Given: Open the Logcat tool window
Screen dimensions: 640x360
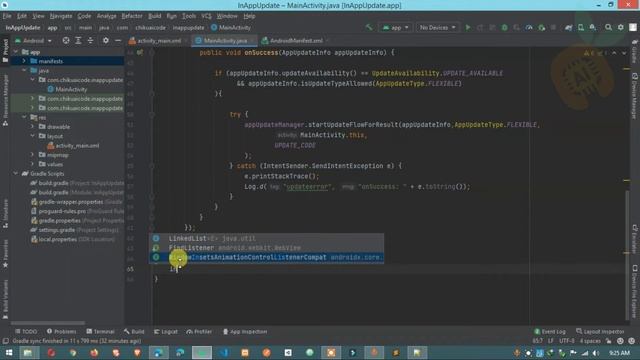Looking at the screenshot, I should click(x=166, y=331).
